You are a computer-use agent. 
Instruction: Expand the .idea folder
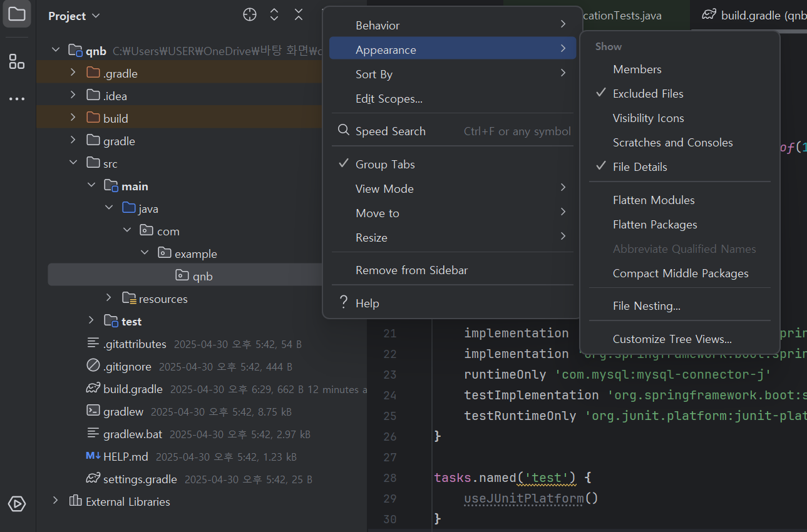73,96
